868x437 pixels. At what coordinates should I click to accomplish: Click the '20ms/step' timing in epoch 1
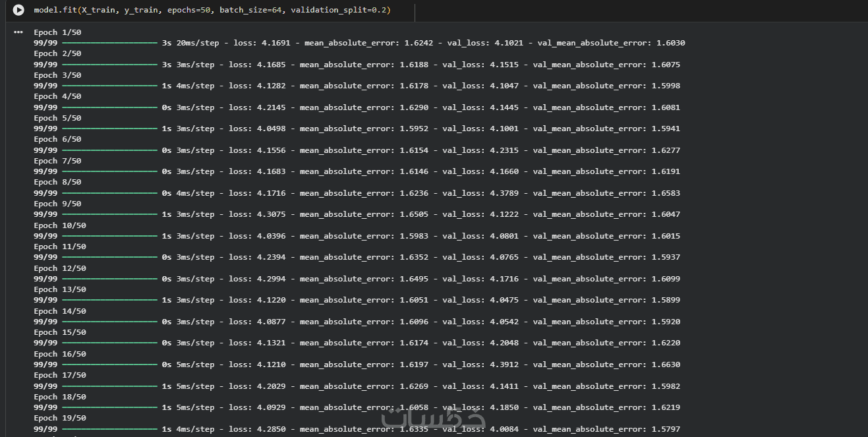tap(198, 43)
